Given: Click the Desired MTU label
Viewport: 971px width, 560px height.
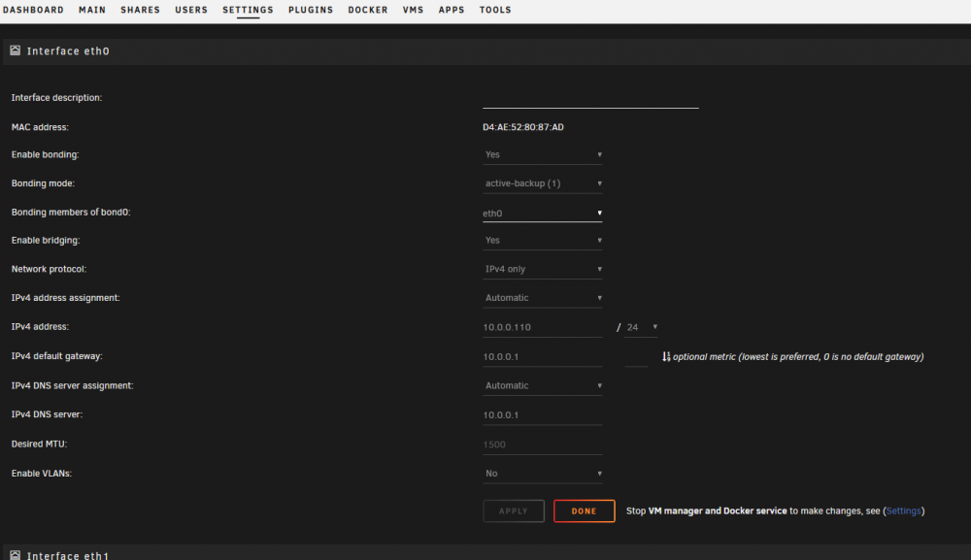Looking at the screenshot, I should click(x=39, y=445).
